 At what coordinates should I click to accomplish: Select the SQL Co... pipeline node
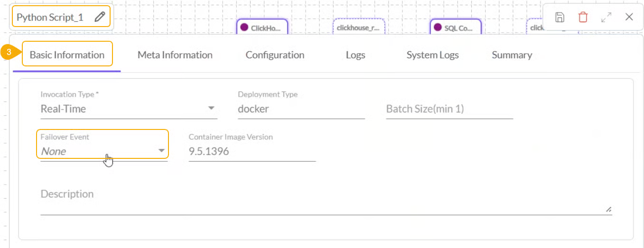pyautogui.click(x=455, y=28)
